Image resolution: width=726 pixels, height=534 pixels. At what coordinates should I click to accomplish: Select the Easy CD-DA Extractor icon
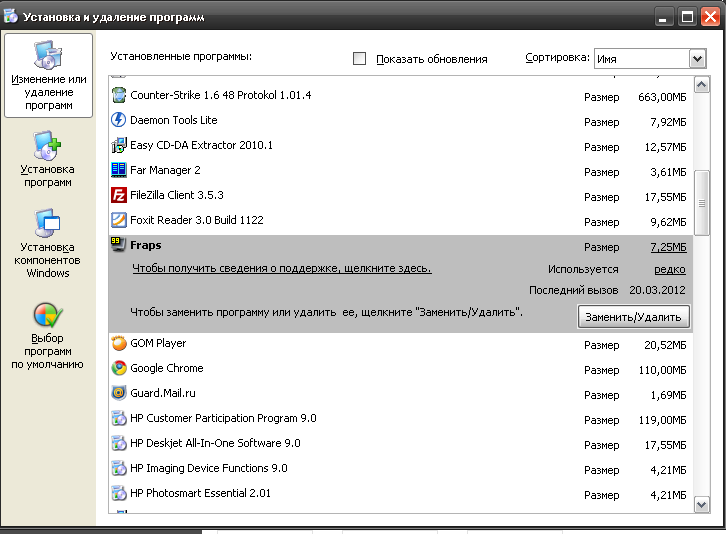click(x=119, y=145)
